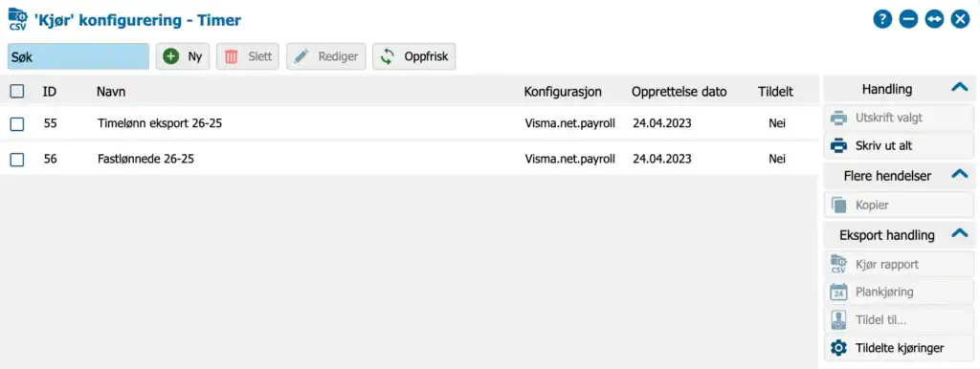Click Nei value in Fastlønnede row
Viewport: 980px width, 369px height.
[x=777, y=160]
